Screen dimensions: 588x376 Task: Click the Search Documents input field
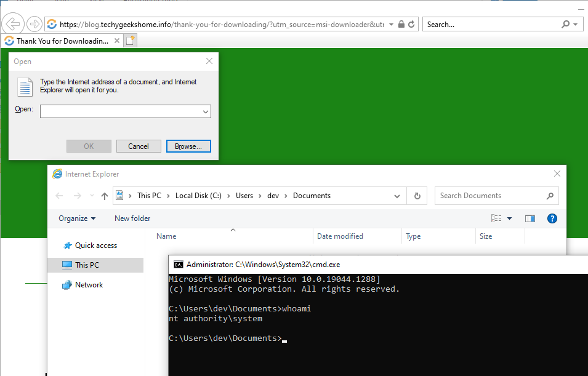coord(489,196)
